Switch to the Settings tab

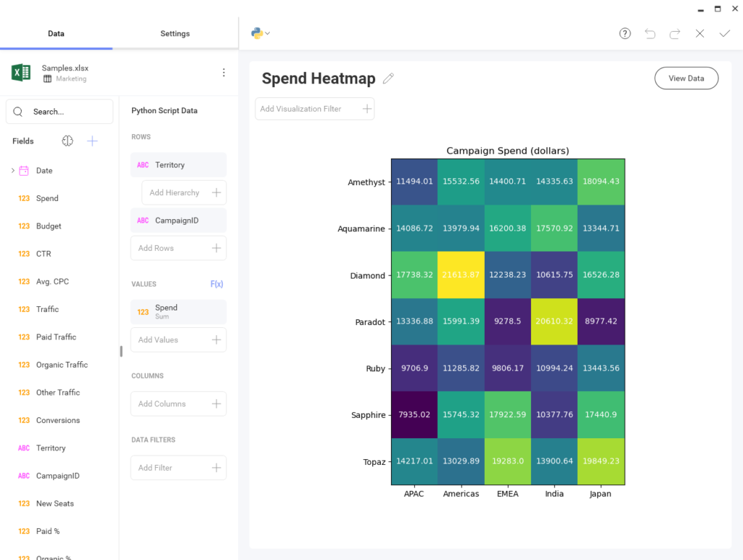[174, 33]
